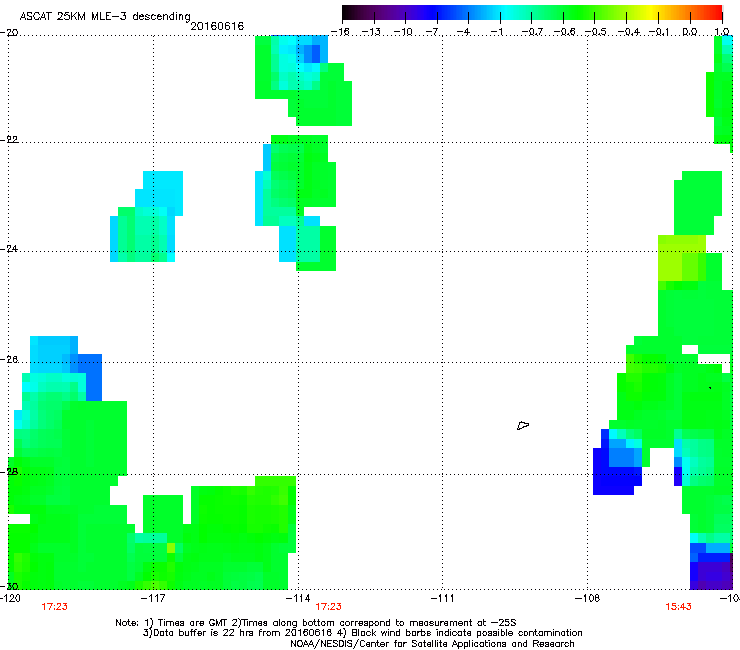Click the color bar label '-0.7'
This screenshot has width=740, height=650.
[x=532, y=32]
